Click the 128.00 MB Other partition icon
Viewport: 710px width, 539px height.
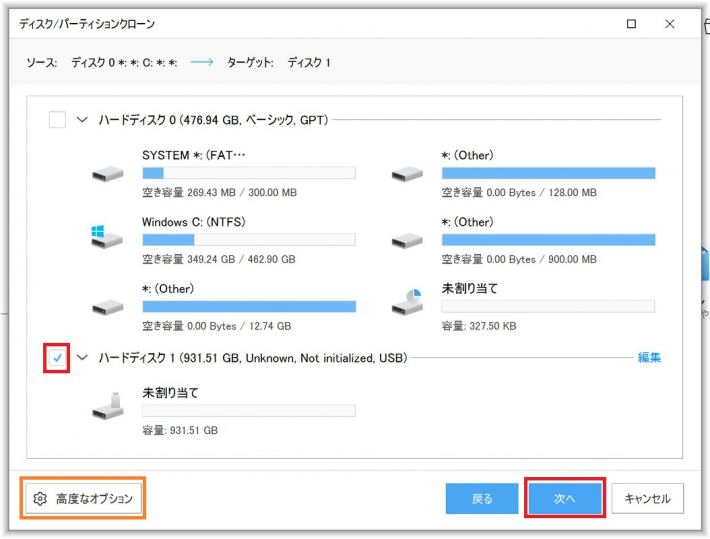click(407, 174)
